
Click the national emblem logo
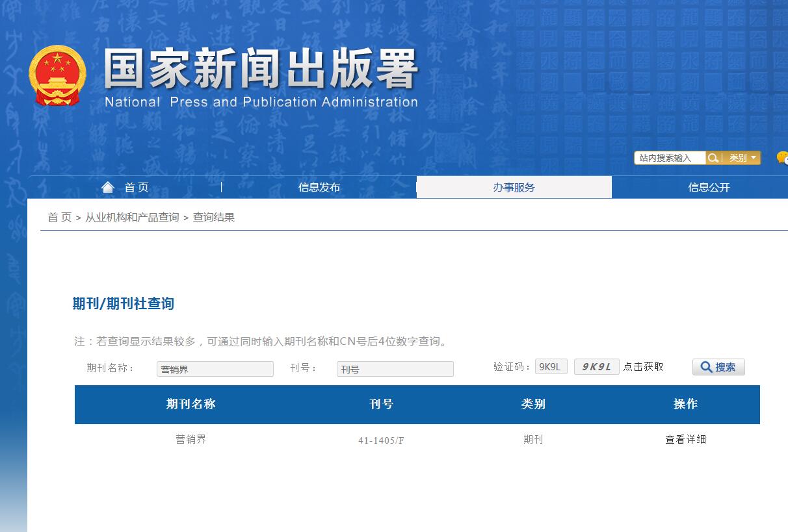[x=57, y=75]
